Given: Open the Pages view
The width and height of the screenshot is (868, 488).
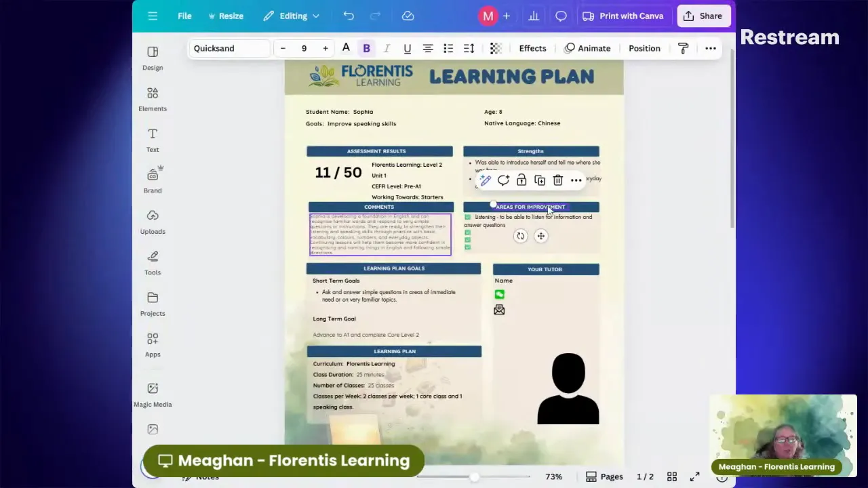Looking at the screenshot, I should click(x=604, y=477).
